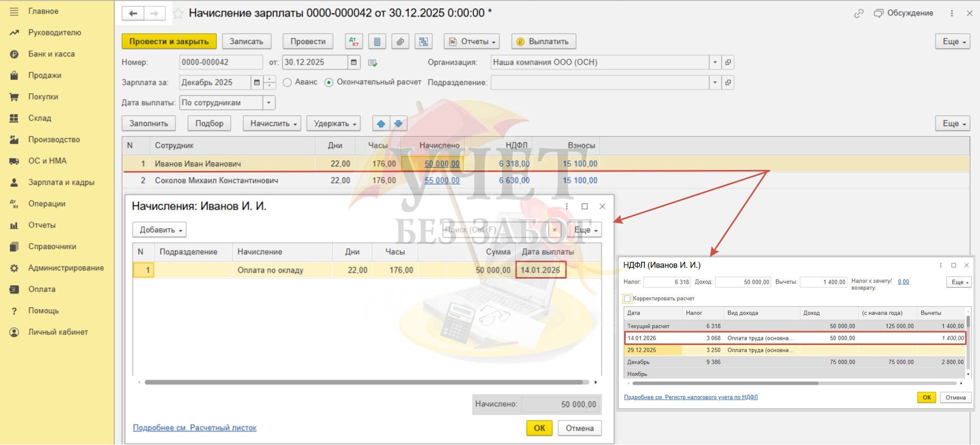Enable the Корректировать расчет checkbox

[627, 299]
